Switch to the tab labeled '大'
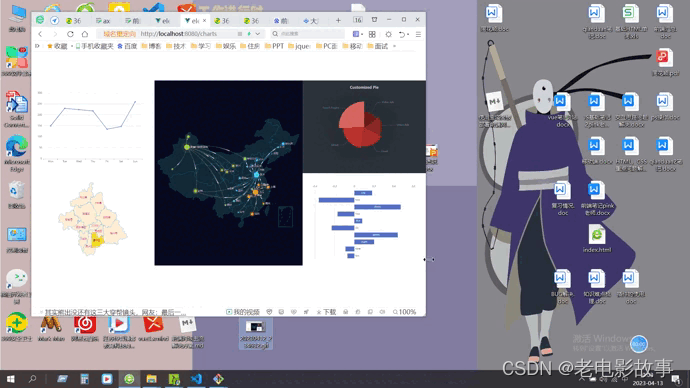The height and width of the screenshot is (388, 690). pyautogui.click(x=311, y=21)
